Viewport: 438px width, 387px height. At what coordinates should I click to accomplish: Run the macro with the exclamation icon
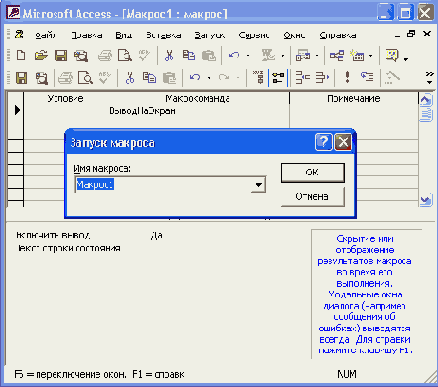tap(347, 78)
